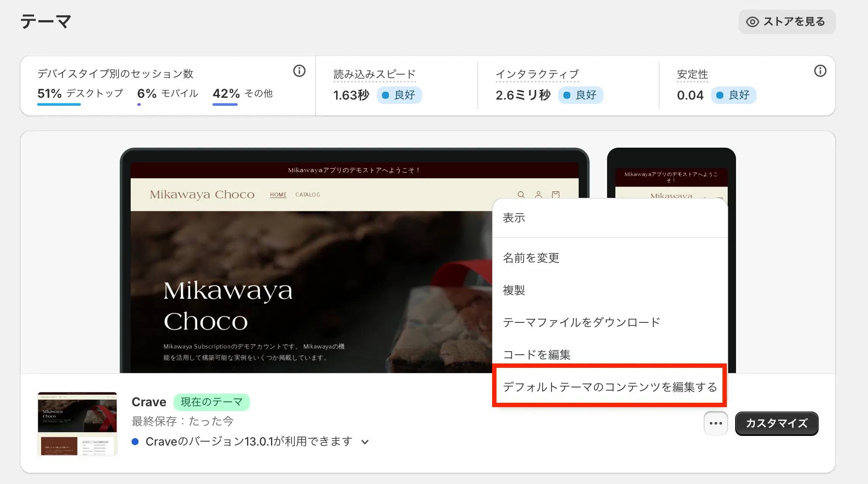Click the Crave theme thumbnail

(77, 423)
